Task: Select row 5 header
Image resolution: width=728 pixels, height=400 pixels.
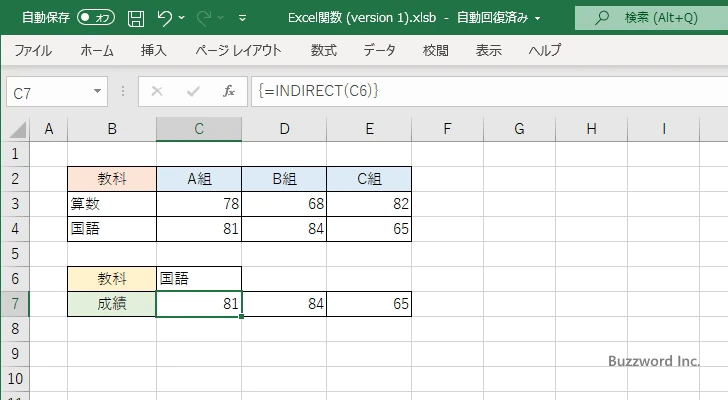Action: [x=15, y=254]
